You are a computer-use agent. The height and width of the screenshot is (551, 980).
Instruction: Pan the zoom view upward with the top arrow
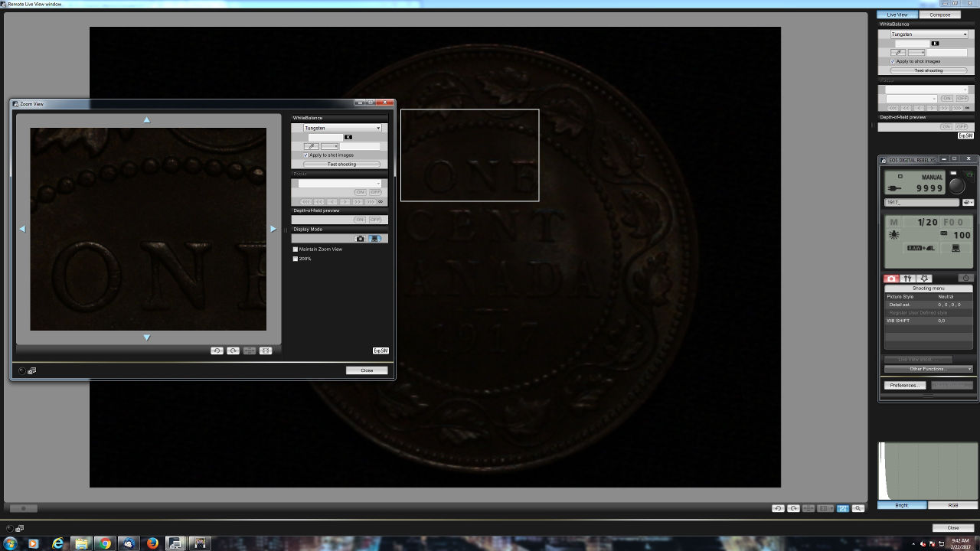click(x=147, y=119)
